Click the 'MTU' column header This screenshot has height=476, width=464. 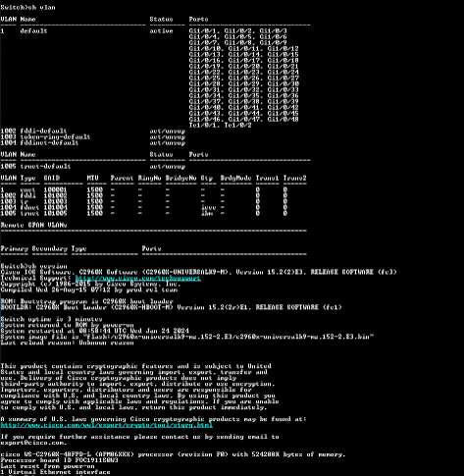tap(93, 178)
